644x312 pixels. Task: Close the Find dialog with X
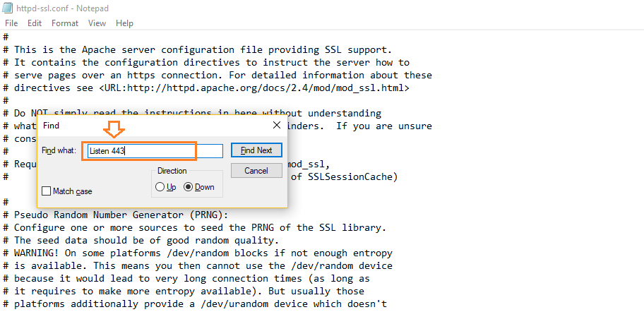(x=277, y=125)
